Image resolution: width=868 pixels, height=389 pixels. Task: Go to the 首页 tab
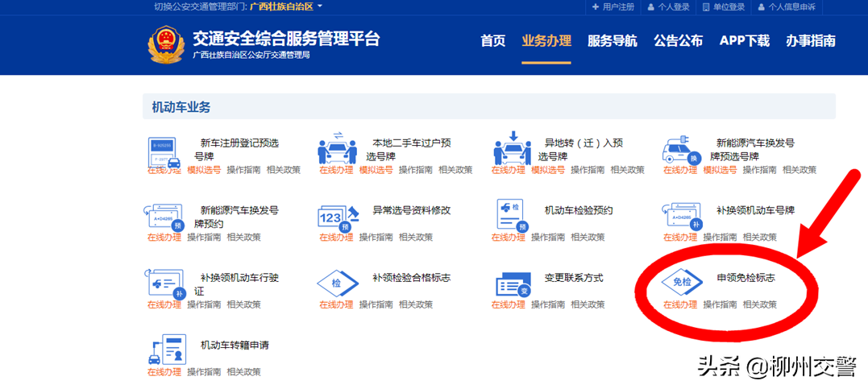coord(492,41)
